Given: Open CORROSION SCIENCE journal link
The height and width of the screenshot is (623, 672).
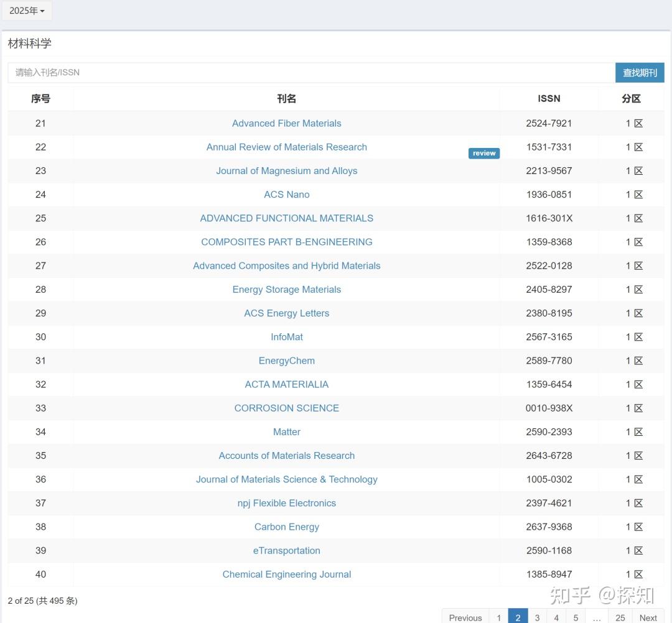Looking at the screenshot, I should pos(287,408).
